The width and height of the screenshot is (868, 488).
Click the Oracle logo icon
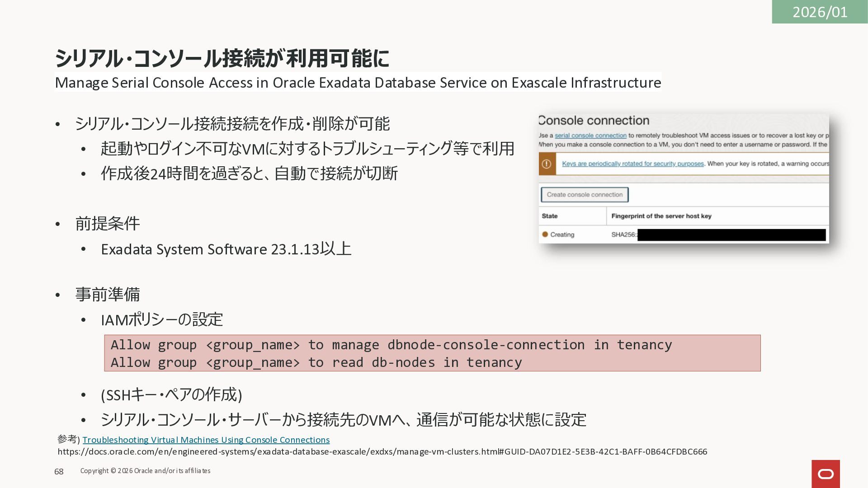[826, 474]
